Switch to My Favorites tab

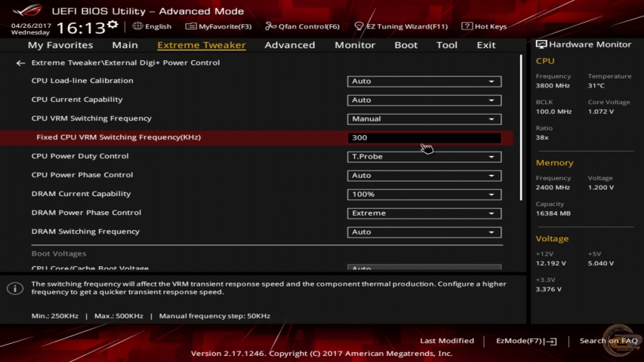tap(60, 44)
